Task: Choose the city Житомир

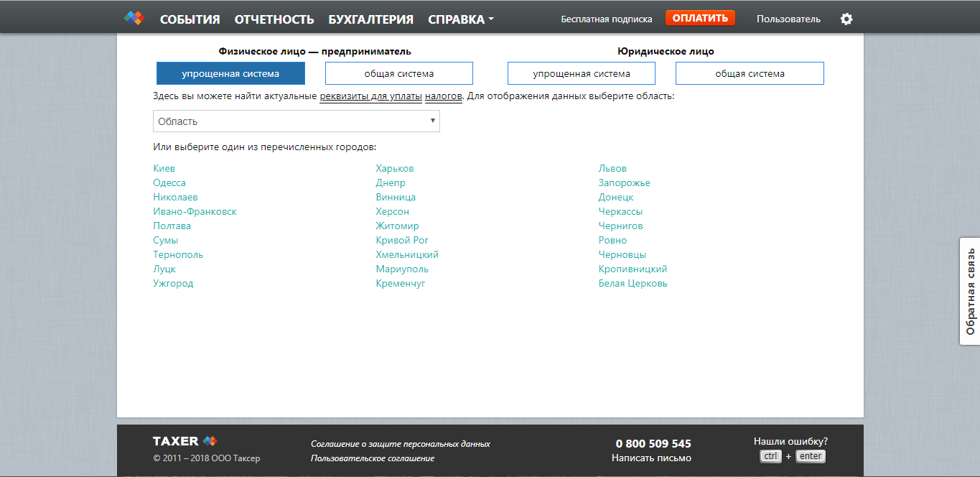Action: tap(397, 226)
